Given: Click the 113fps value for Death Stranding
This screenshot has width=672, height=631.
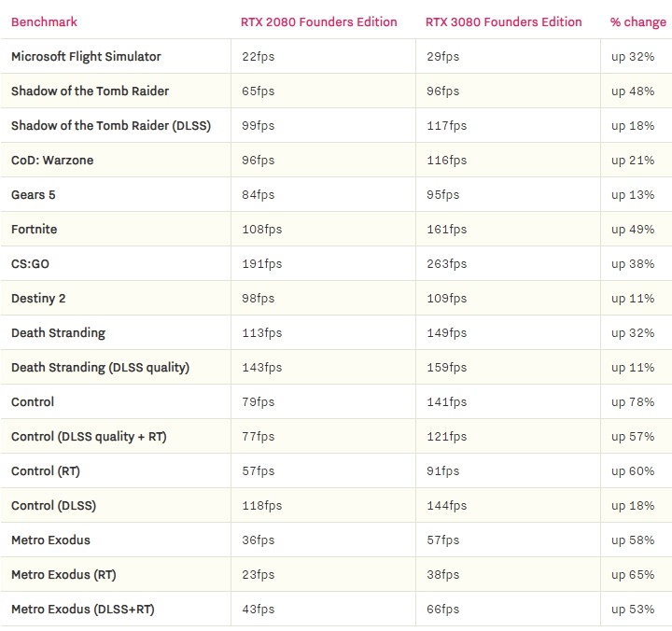Looking at the screenshot, I should click(x=262, y=333).
